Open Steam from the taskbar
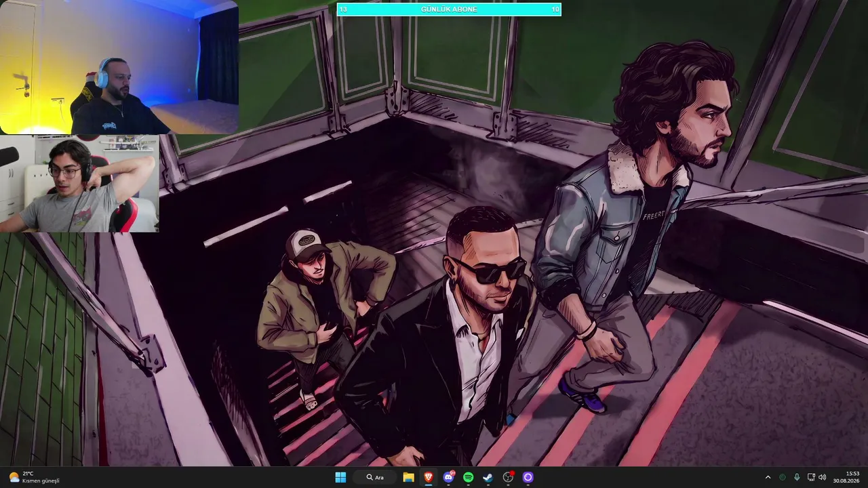The width and height of the screenshot is (868, 488). (488, 477)
